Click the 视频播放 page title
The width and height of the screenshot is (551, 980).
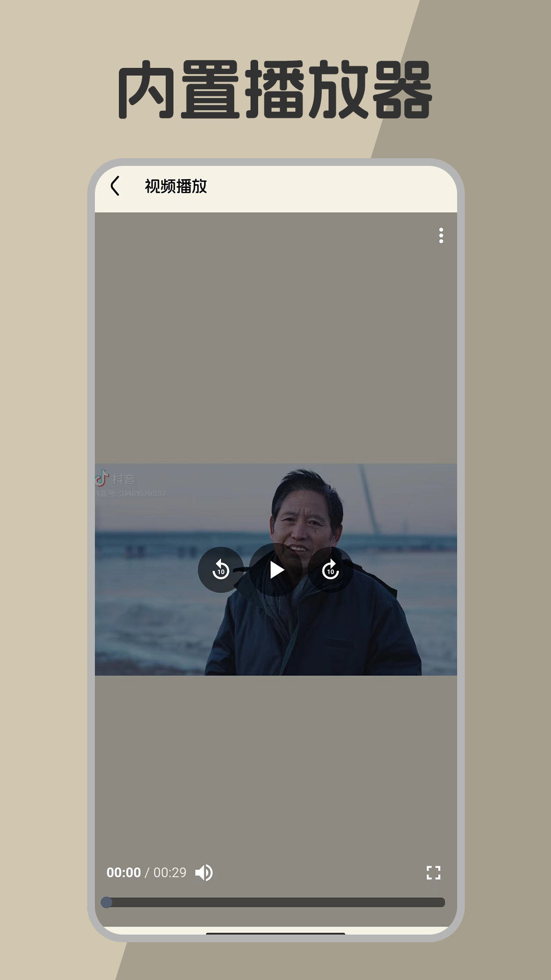coord(176,186)
